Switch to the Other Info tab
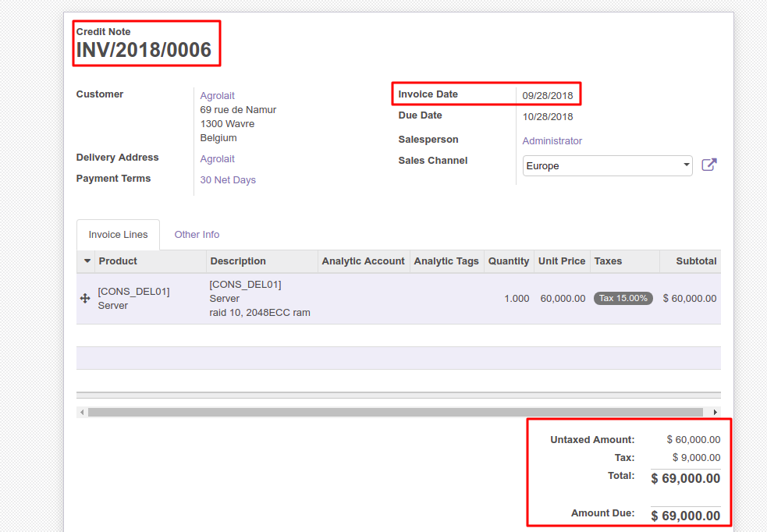767x532 pixels. pos(197,234)
